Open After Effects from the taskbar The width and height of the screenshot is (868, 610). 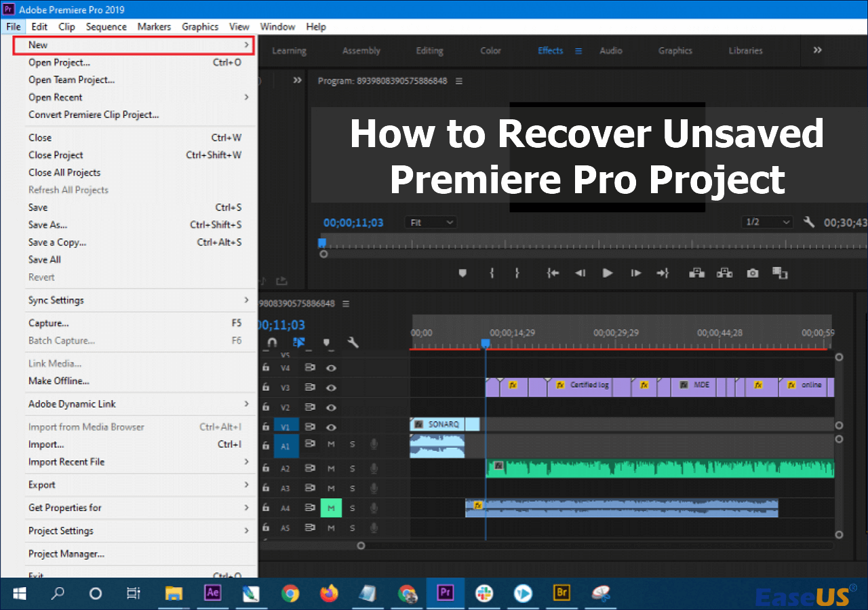[213, 594]
